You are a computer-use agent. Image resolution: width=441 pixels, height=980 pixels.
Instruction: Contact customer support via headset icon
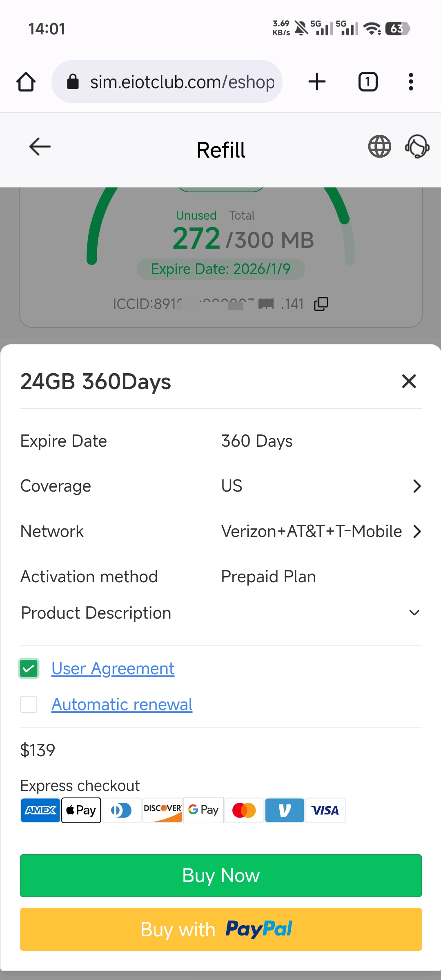[x=417, y=146]
